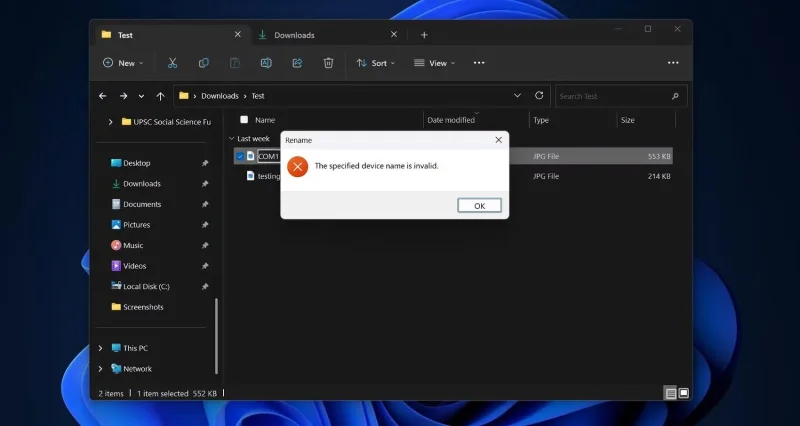800x426 pixels.
Task: Switch to details view layout icon
Action: (670, 393)
